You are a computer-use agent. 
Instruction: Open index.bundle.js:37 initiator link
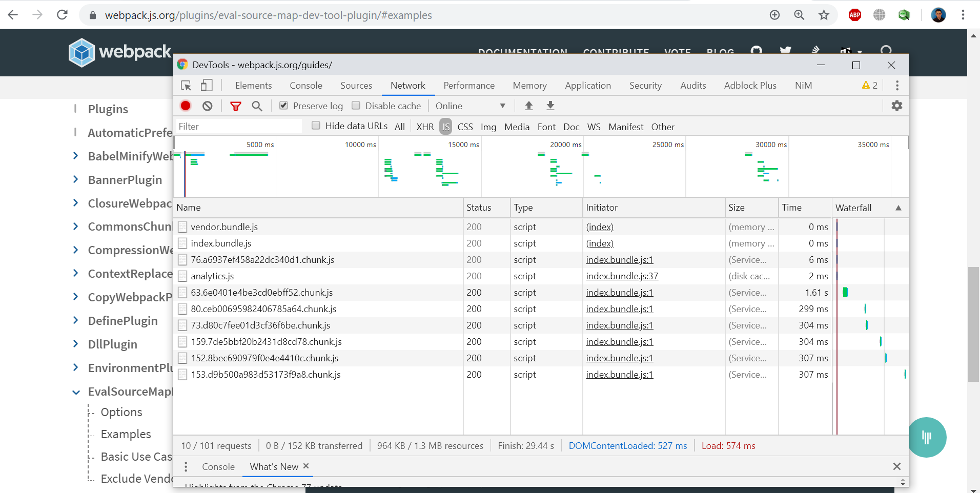(x=622, y=276)
